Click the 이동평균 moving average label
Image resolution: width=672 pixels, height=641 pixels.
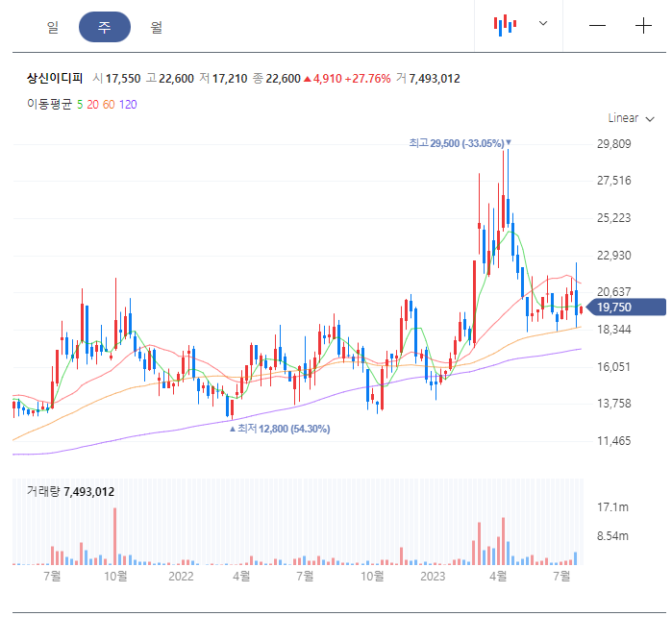[49, 104]
